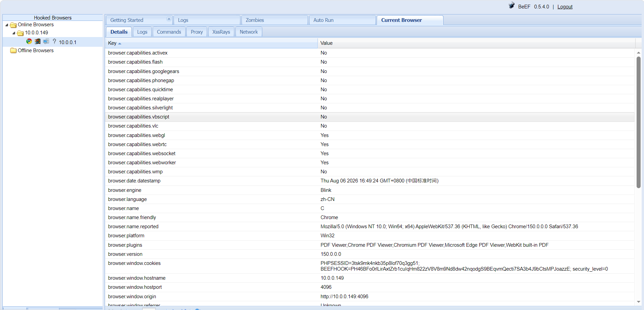The image size is (644, 310).
Task: Click the Online Browsers folder icon
Action: [13, 25]
